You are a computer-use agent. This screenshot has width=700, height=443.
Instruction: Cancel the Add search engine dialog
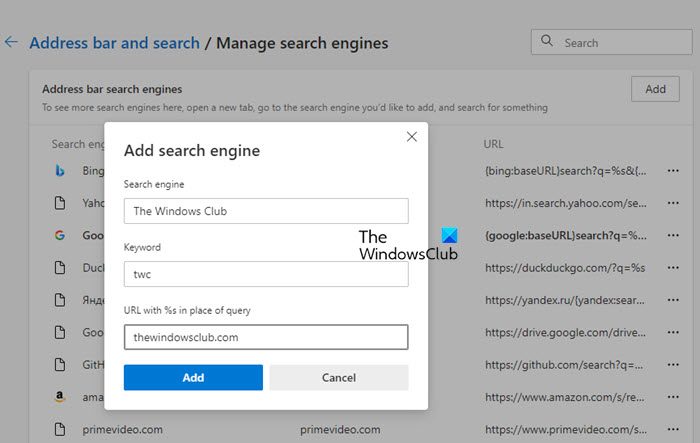[339, 377]
